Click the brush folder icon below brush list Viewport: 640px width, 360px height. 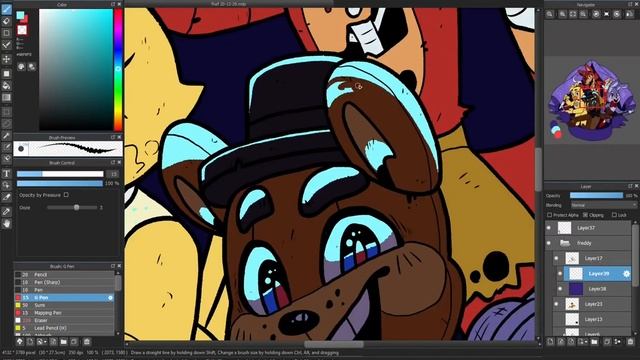pos(63,342)
